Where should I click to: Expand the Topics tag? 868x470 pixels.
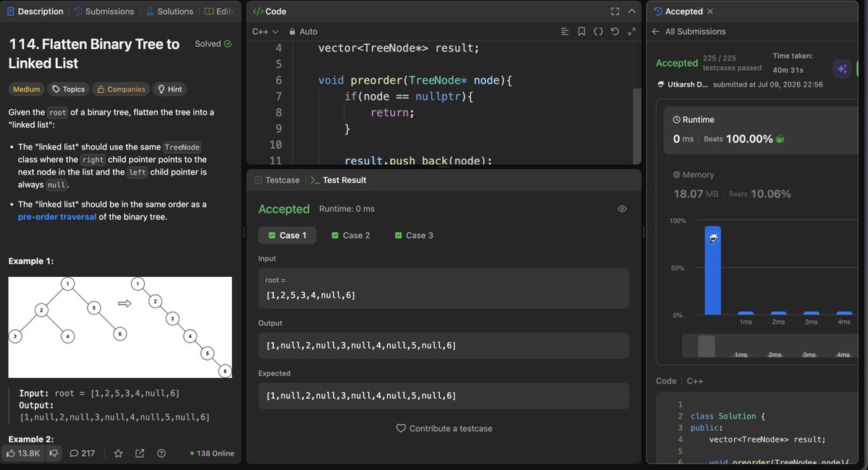(68, 90)
